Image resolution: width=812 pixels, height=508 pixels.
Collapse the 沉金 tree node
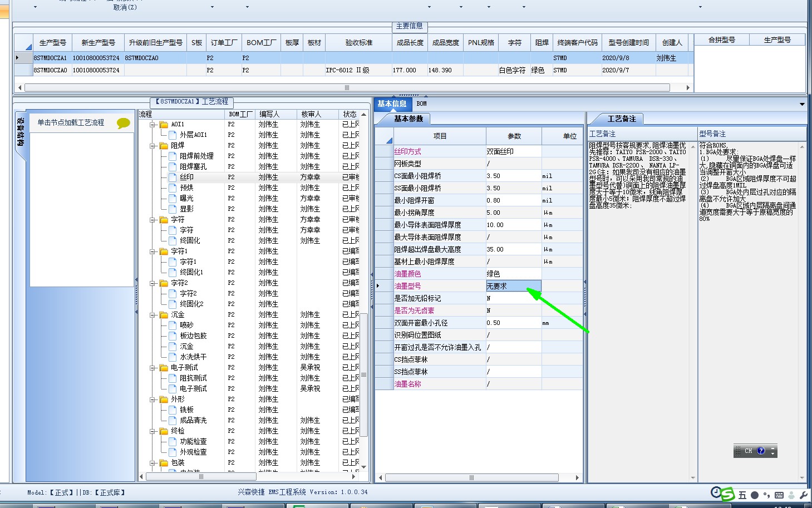pyautogui.click(x=152, y=315)
